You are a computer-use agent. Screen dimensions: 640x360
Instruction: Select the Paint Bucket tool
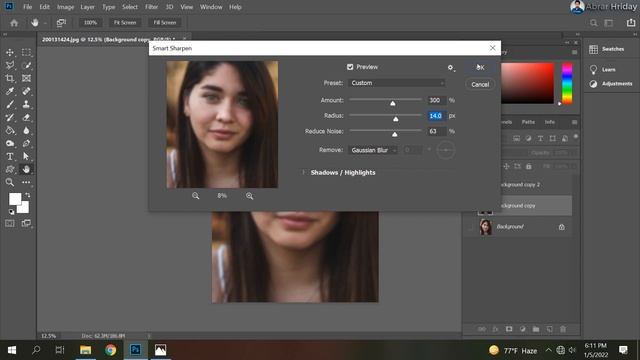coord(10,131)
